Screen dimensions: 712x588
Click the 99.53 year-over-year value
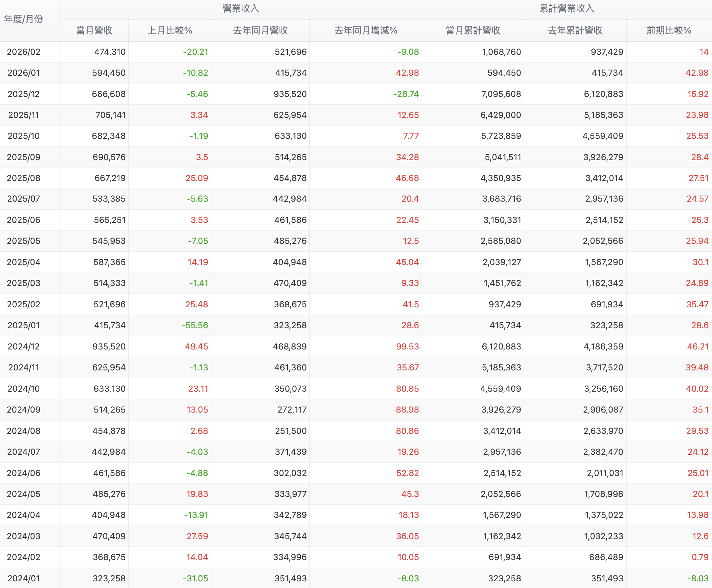click(x=407, y=346)
